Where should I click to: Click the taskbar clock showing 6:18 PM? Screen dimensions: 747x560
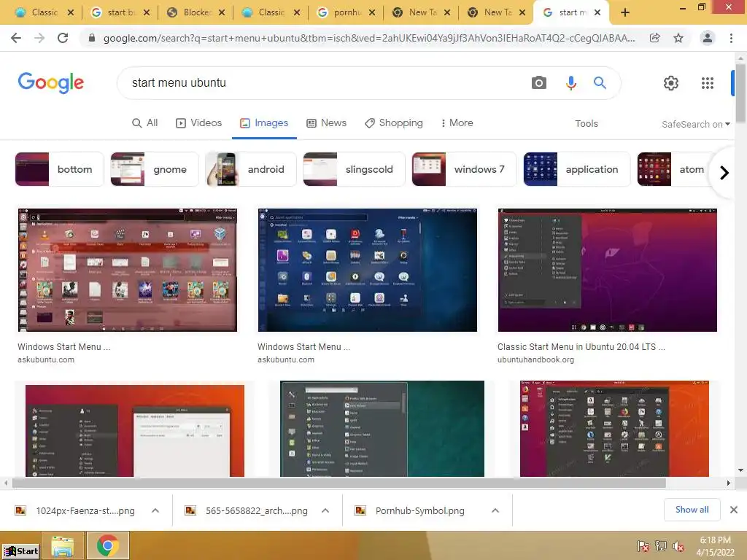click(x=715, y=546)
